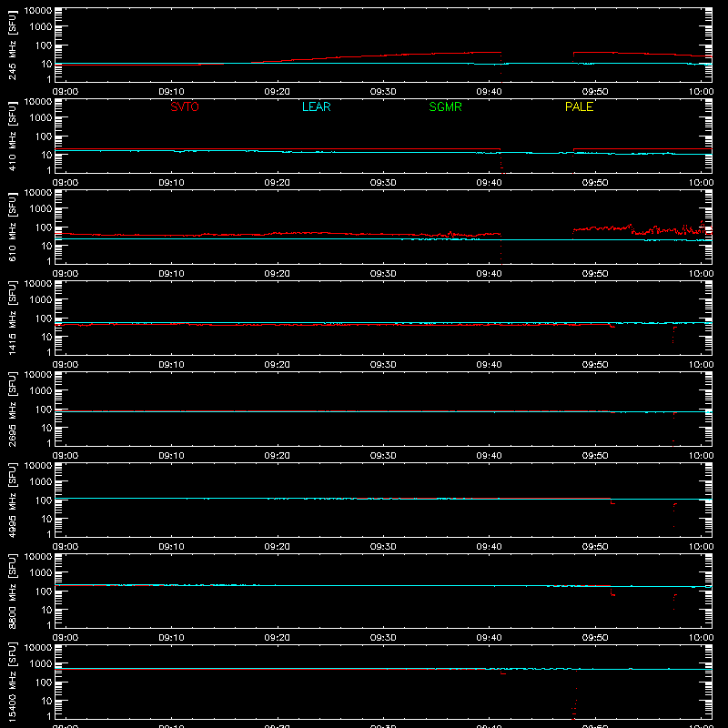Screen dimensions: 728x728
Task: Click 09:30 time label under 245 MHz panel
Action: point(383,92)
